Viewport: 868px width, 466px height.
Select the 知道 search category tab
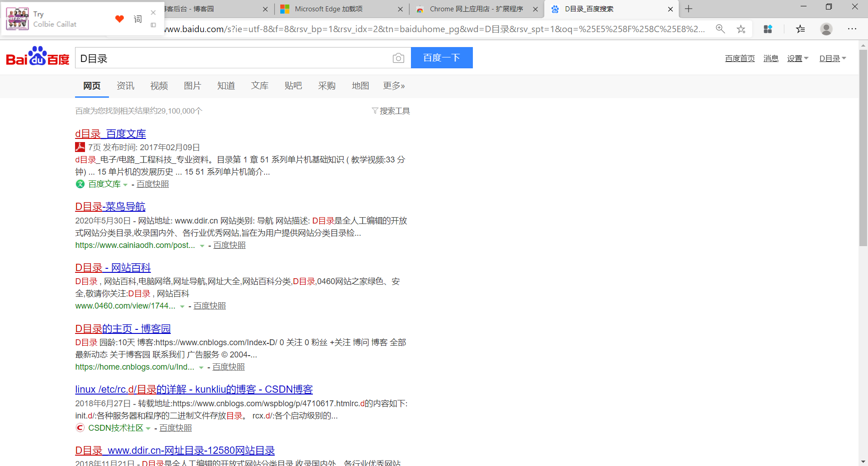point(226,86)
